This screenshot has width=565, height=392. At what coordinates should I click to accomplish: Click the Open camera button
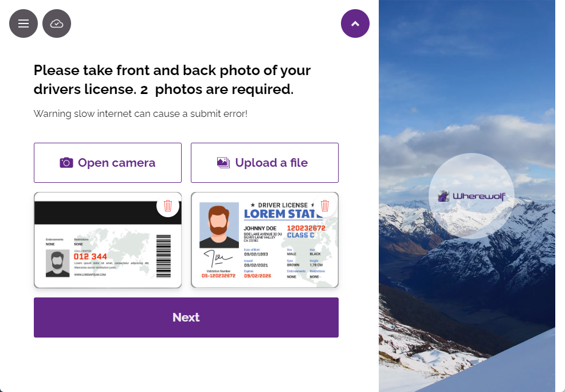[x=108, y=163]
